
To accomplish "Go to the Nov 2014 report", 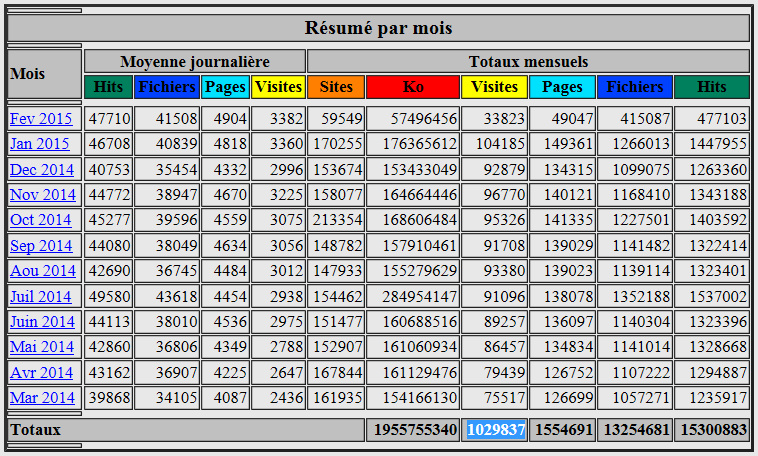I will click(x=42, y=195).
